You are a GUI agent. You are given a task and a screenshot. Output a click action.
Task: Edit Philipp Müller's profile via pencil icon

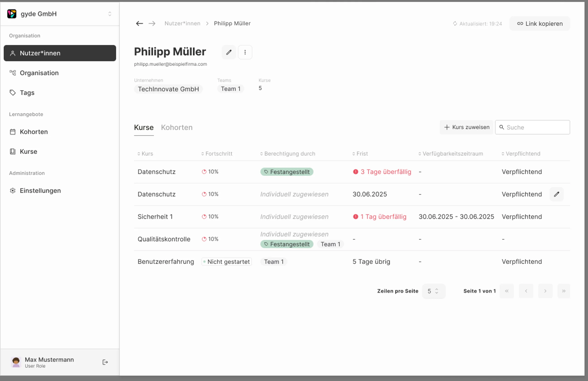(x=229, y=52)
